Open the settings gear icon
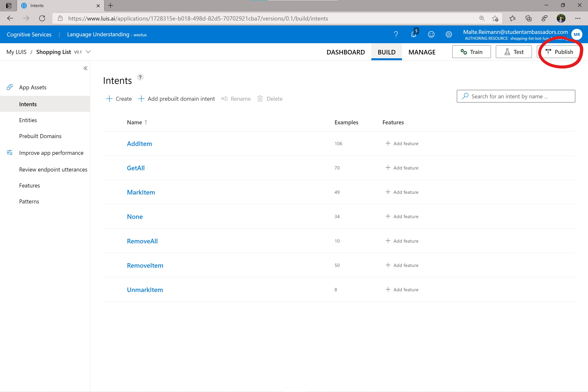This screenshot has height=392, width=588. 449,34
